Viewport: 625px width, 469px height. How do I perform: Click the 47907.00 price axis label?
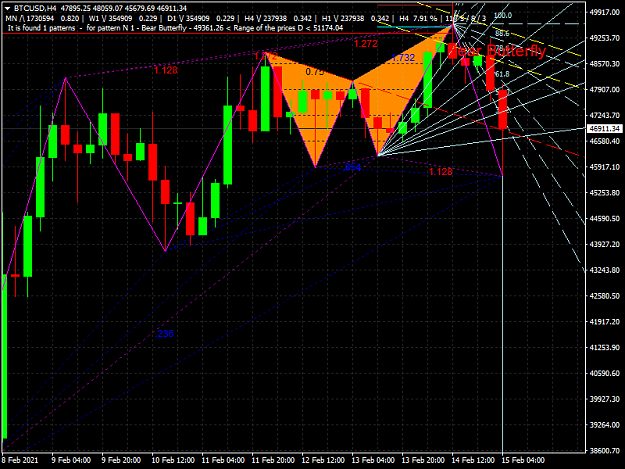[x=605, y=90]
